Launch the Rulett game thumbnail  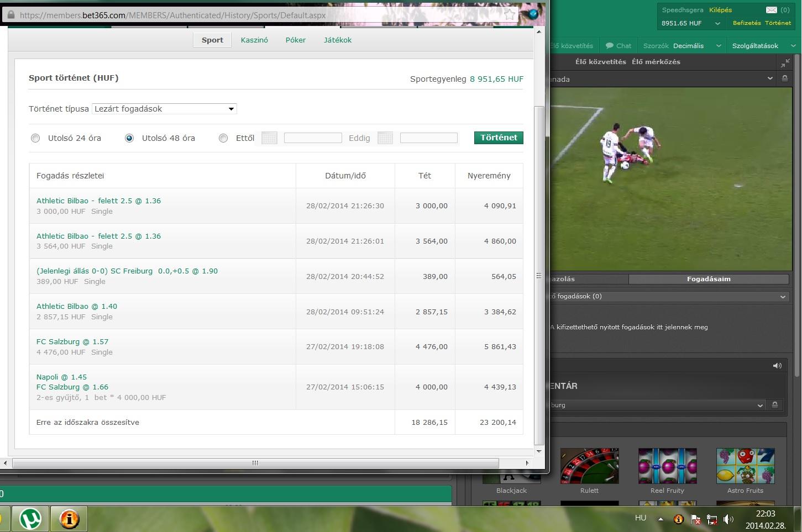(589, 466)
